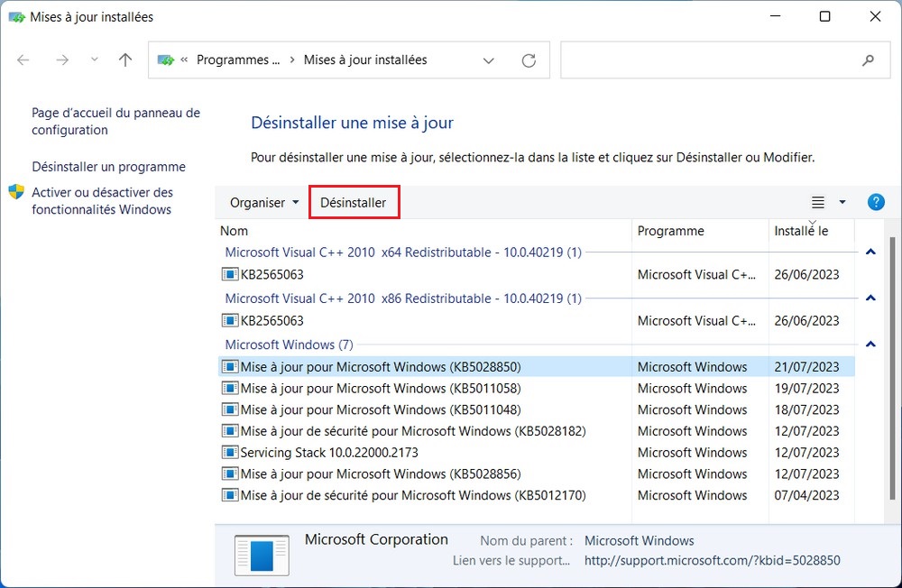Select security update KB5028182 row
Screen dimensions: 902x588
(537, 431)
